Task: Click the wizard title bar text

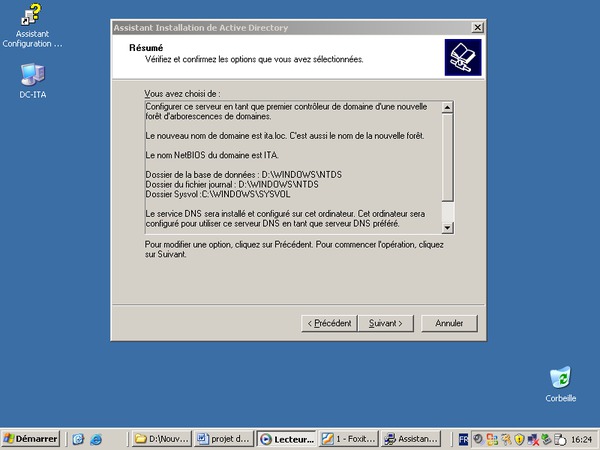Action: [x=201, y=28]
